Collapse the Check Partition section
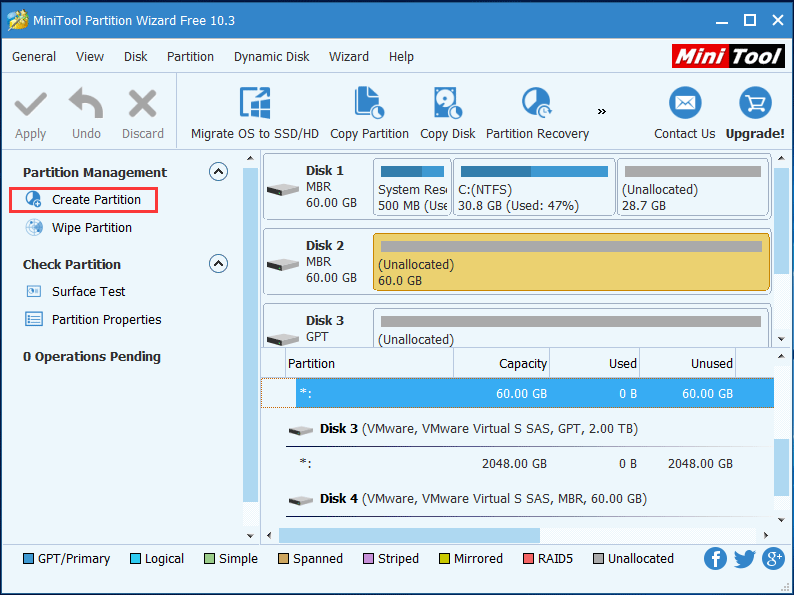 tap(218, 263)
